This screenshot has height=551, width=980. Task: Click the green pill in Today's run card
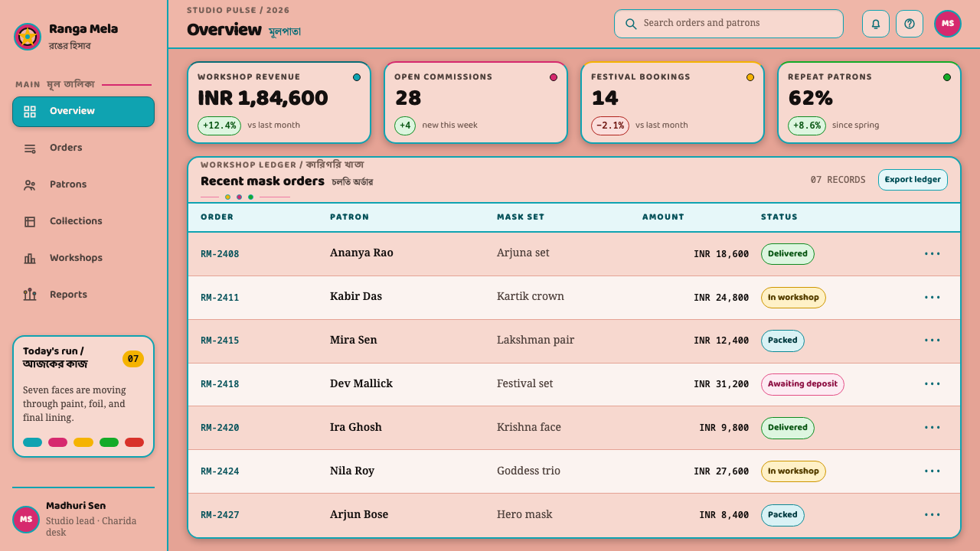click(x=109, y=442)
